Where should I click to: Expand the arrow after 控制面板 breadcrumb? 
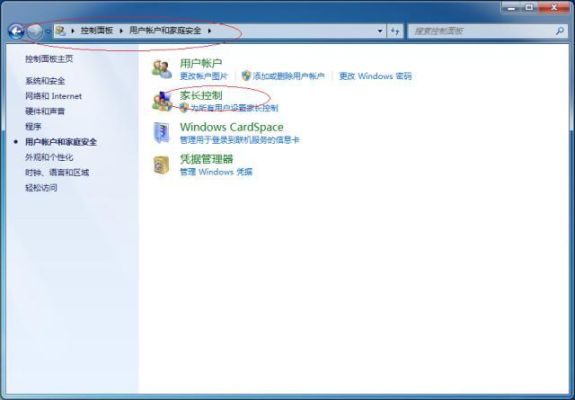121,31
